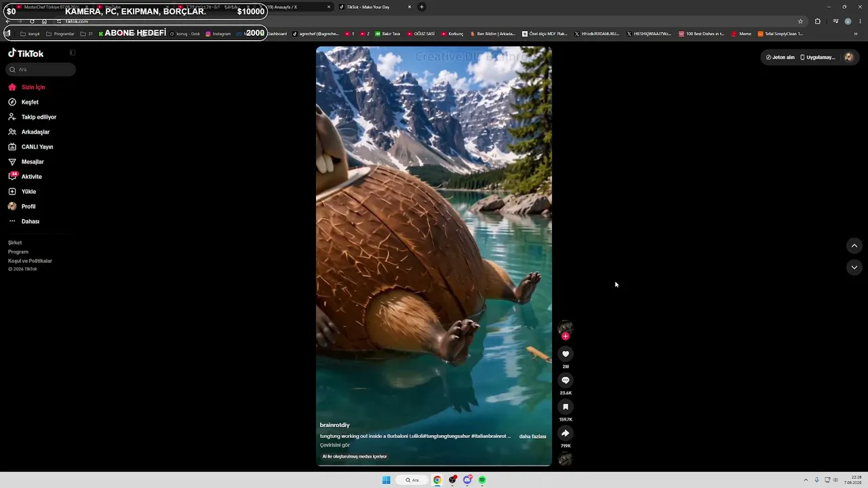Open Chrome media controls
Viewport: 868px width, 488px height.
(835, 21)
